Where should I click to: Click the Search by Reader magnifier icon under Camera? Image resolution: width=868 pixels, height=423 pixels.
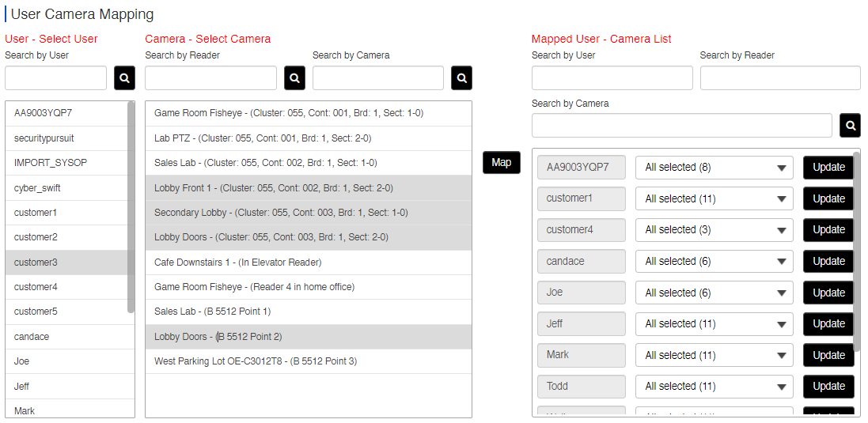pos(294,78)
